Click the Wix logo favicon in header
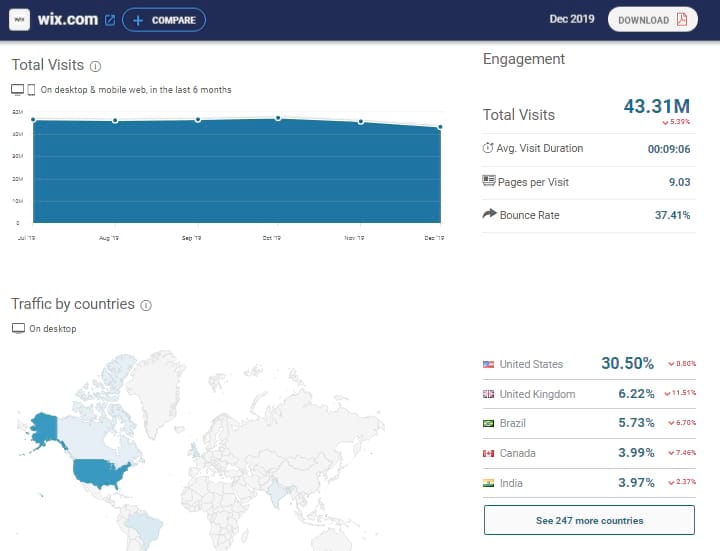720x551 pixels. (x=20, y=20)
